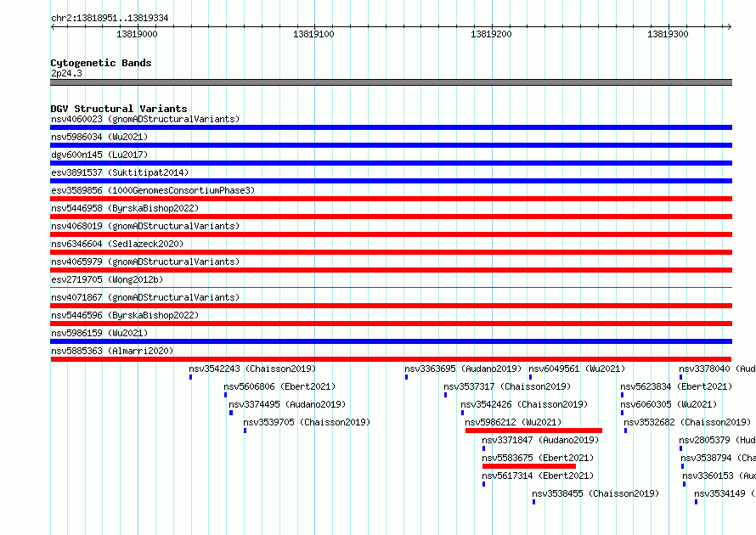Click the blue bar under nsv4060023

(391, 127)
